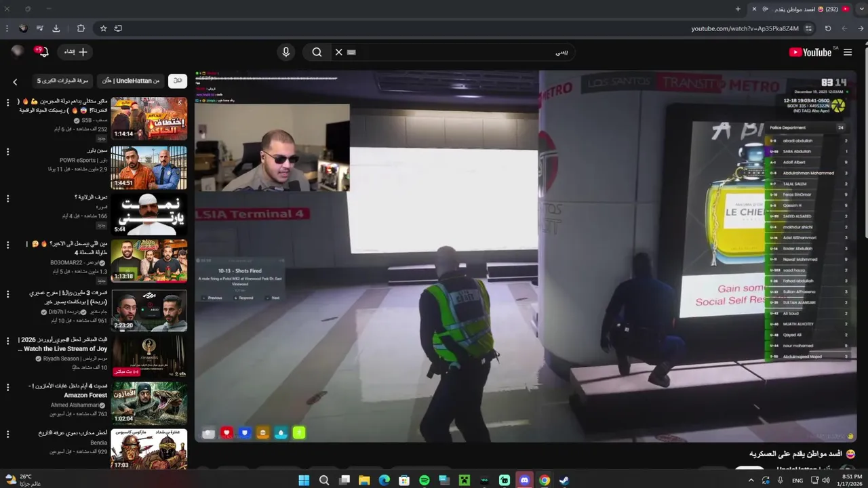Screen dimensions: 868x488
Task: Open the Watch the Live Stream of Joy title
Action: (x=62, y=344)
